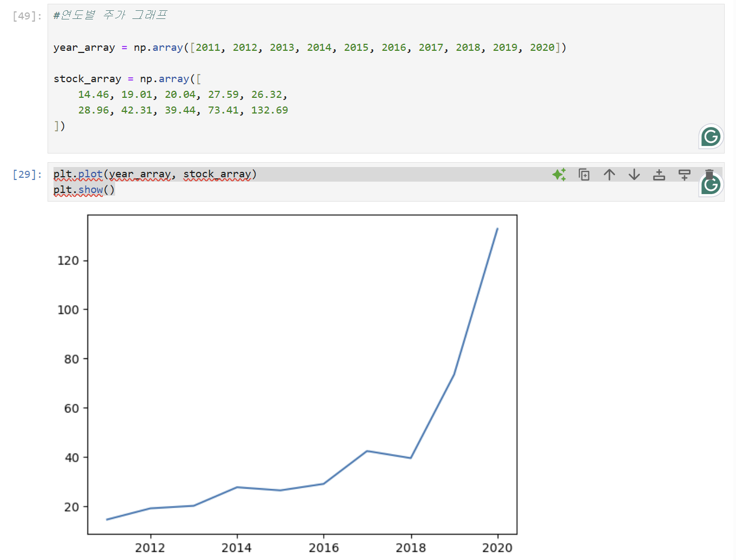Insert a cell above the plt.plot cell

(659, 175)
